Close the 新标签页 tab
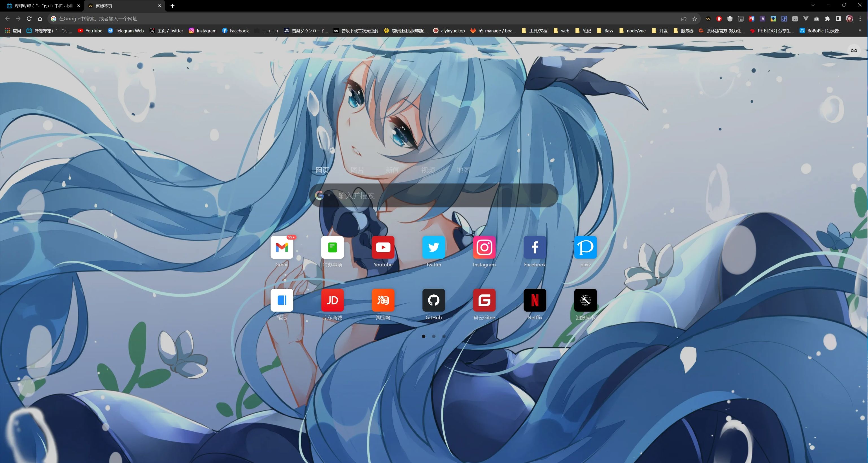Image resolution: width=868 pixels, height=463 pixels. pyautogui.click(x=159, y=6)
